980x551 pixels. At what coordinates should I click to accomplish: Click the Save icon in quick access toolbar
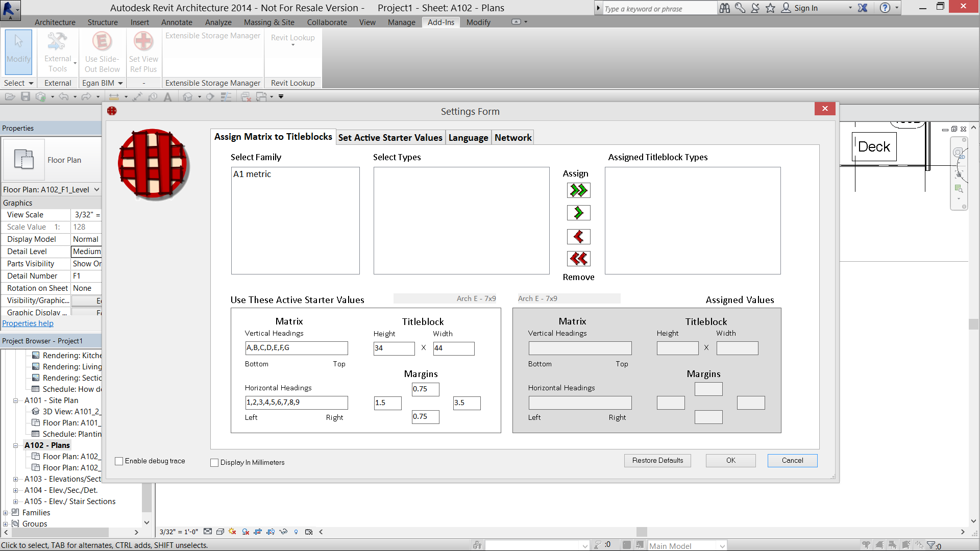pyautogui.click(x=26, y=96)
